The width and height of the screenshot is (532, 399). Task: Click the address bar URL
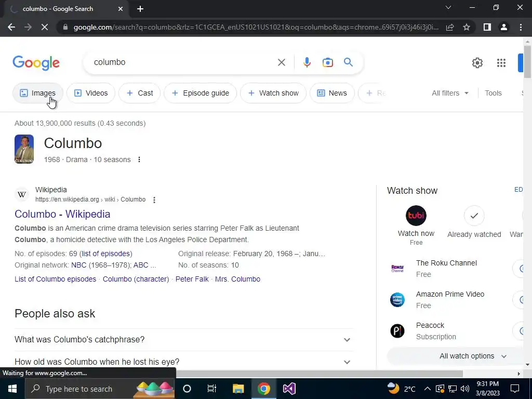click(x=256, y=27)
